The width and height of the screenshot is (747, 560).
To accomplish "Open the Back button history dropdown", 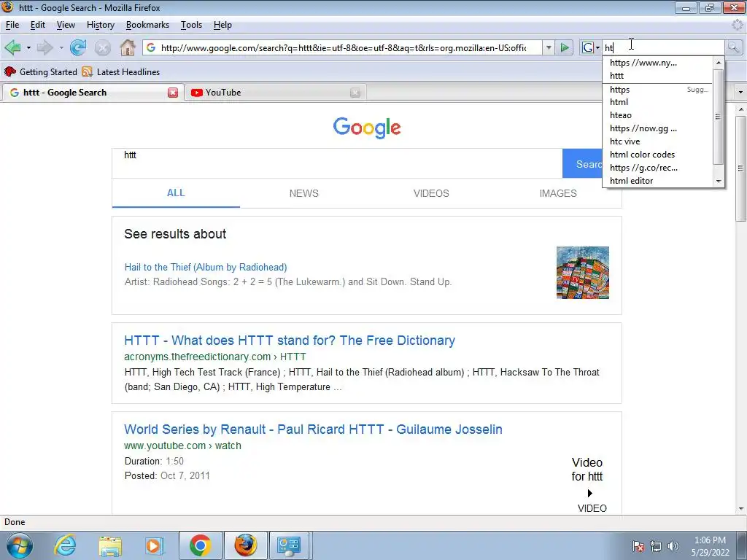I will 28,47.
